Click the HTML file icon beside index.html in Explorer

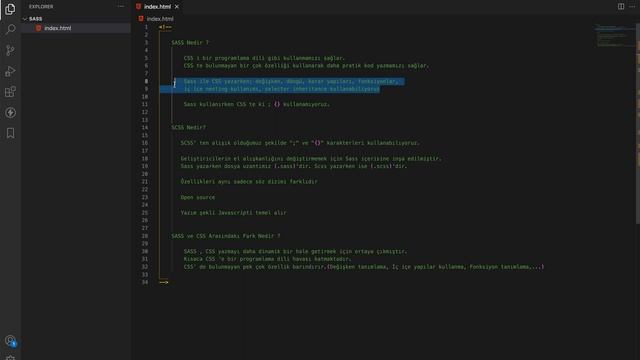click(38, 28)
